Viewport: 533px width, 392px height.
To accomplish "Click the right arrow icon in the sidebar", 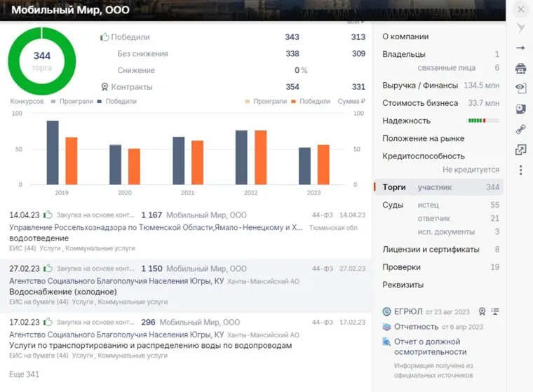I will [x=520, y=48].
